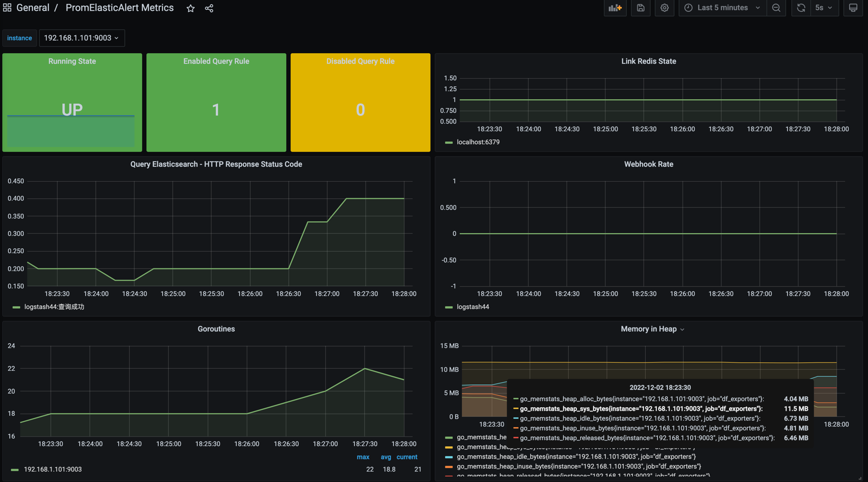Click the tooltip timestamp 2022-12-02 18:23:30
The height and width of the screenshot is (482, 868).
pyautogui.click(x=660, y=388)
